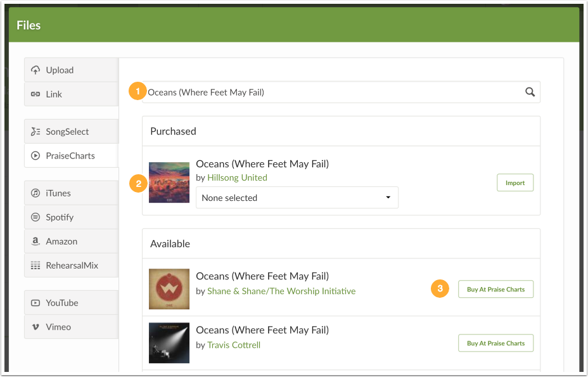Open the Hillsong United artist link
This screenshot has height=377, width=588.
coord(237,177)
